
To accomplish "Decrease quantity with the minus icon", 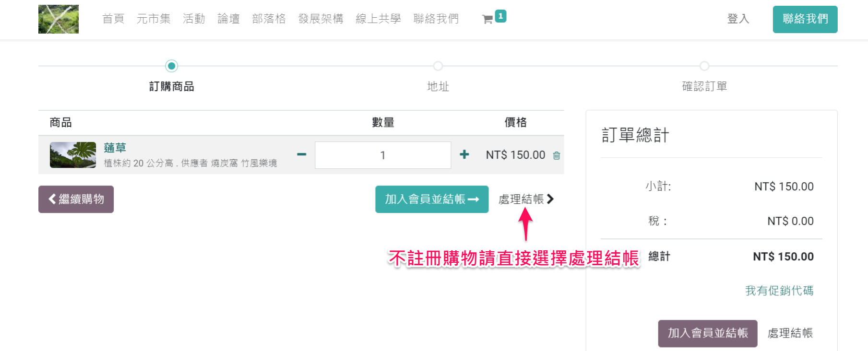I will coord(301,154).
